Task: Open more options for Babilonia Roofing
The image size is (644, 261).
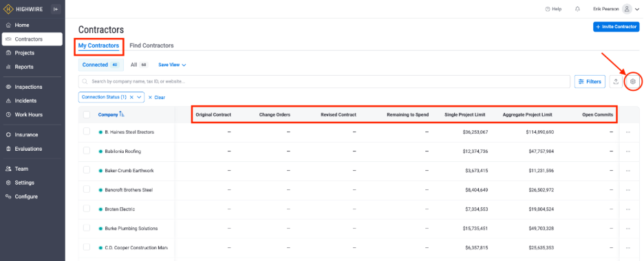Action: (x=628, y=152)
